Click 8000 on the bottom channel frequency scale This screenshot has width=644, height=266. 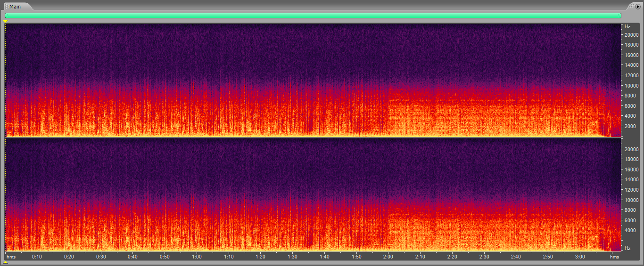pyautogui.click(x=631, y=210)
